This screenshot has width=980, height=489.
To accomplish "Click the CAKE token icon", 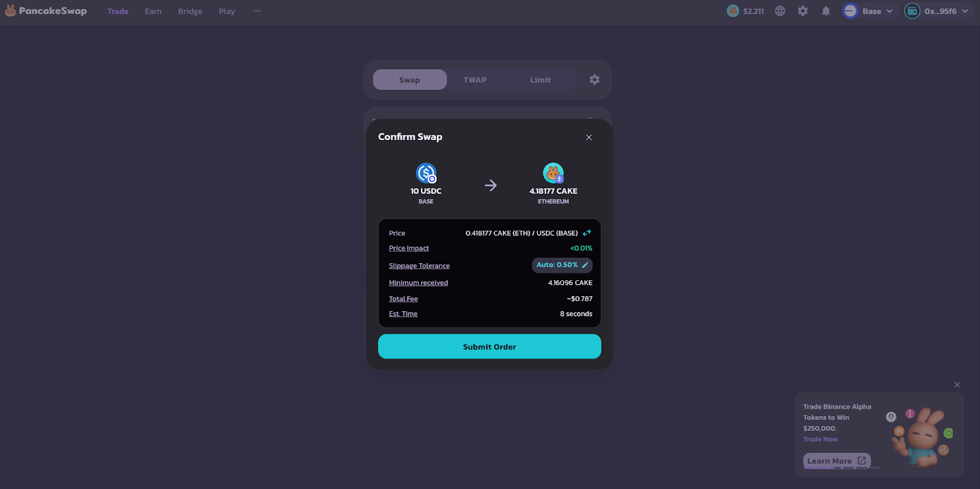I will point(553,173).
